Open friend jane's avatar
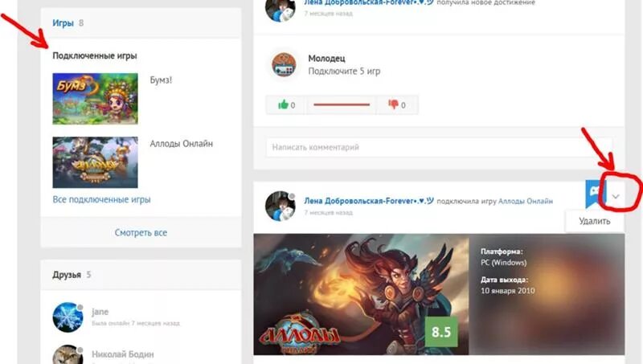This screenshot has width=643, height=364. point(68,317)
